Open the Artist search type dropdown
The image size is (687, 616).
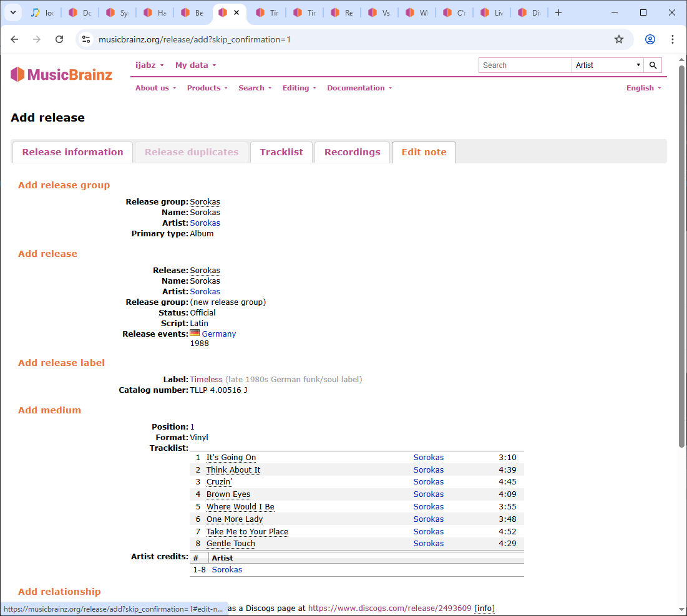click(x=608, y=65)
